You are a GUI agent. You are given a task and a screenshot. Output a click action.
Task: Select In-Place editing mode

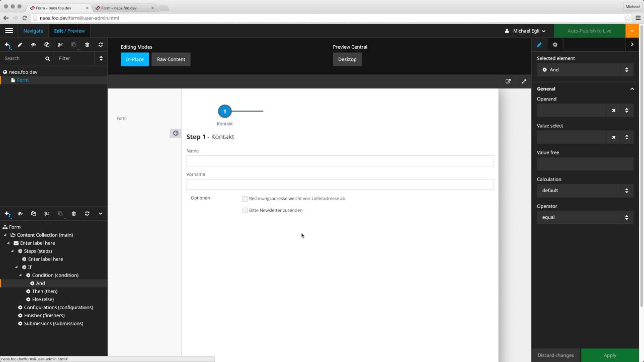135,59
